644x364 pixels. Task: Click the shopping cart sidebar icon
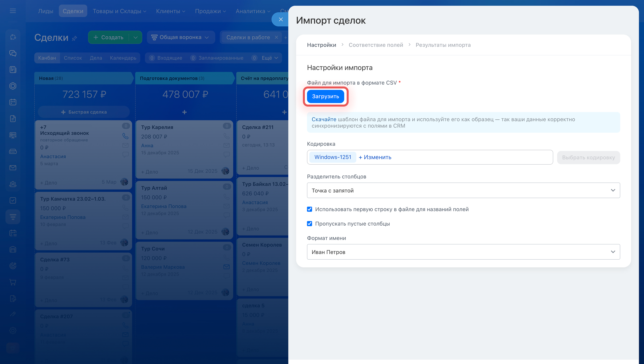tap(13, 282)
